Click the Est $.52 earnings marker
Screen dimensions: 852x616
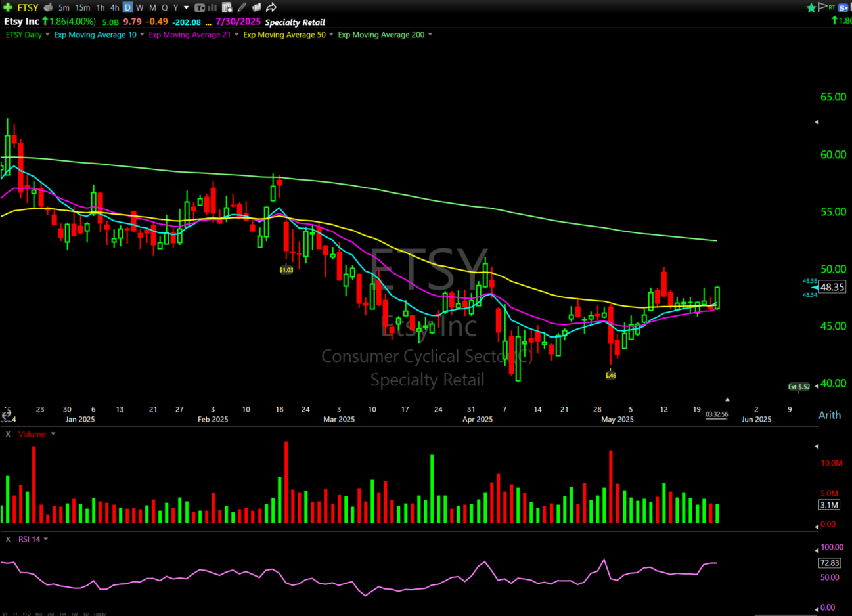click(799, 387)
